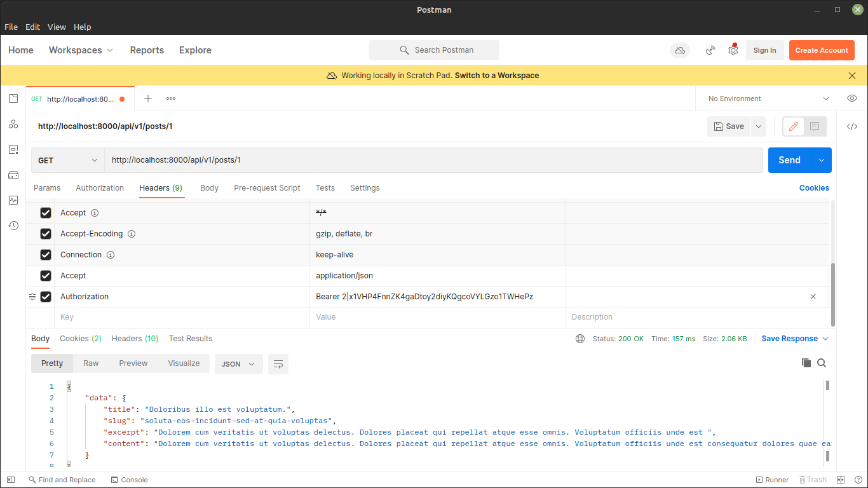Uncheck the Accept application/json header checkbox
Screen dimensions: 868x488
coord(46,276)
